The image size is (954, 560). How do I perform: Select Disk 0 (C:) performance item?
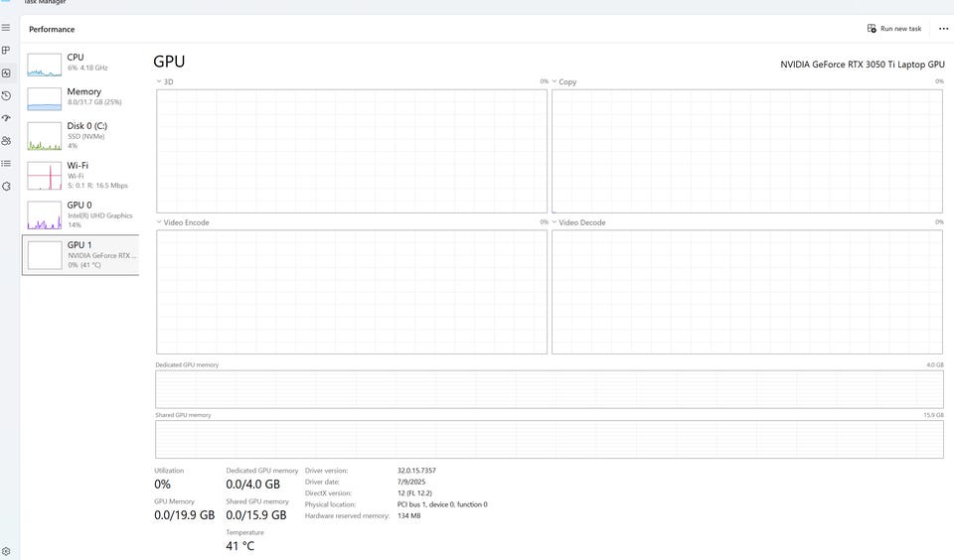point(80,136)
